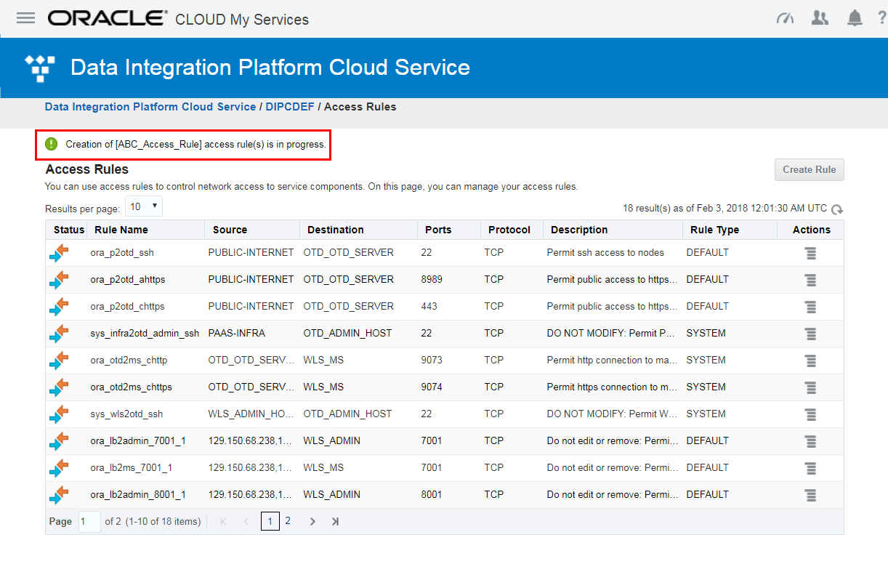This screenshot has height=588, width=888.
Task: Open actions menu for sys_wls2otd_ssh rule
Action: 810,414
